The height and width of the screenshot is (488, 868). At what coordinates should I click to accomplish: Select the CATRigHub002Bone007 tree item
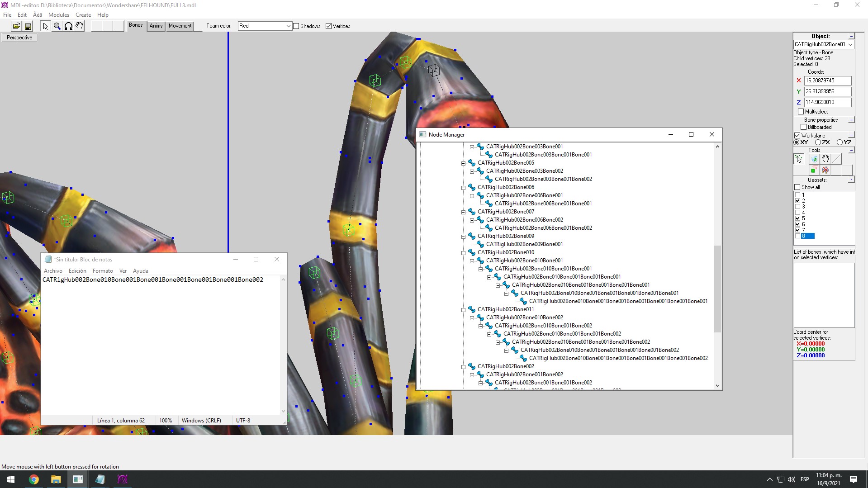(x=506, y=212)
